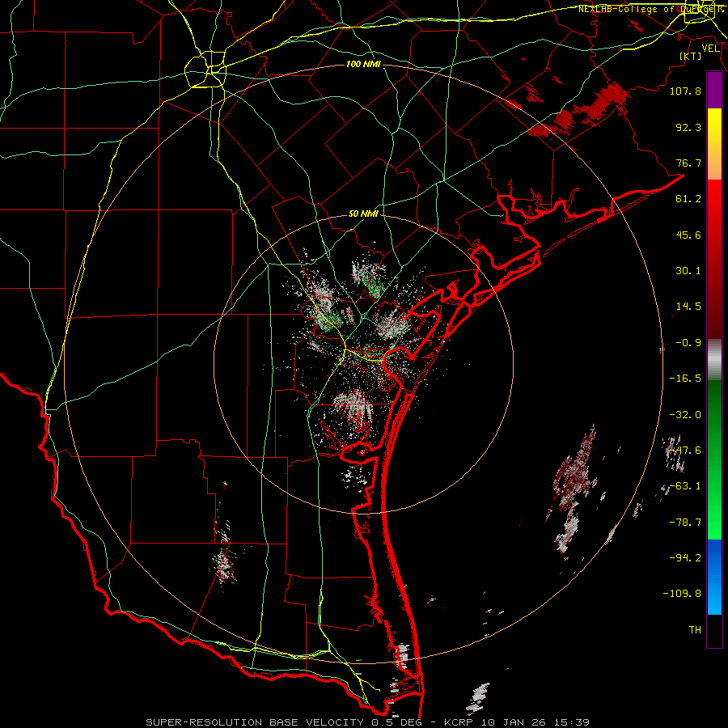Screen dimensions: 728x728
Task: Click the "VEL" legend title
Action: 711,49
